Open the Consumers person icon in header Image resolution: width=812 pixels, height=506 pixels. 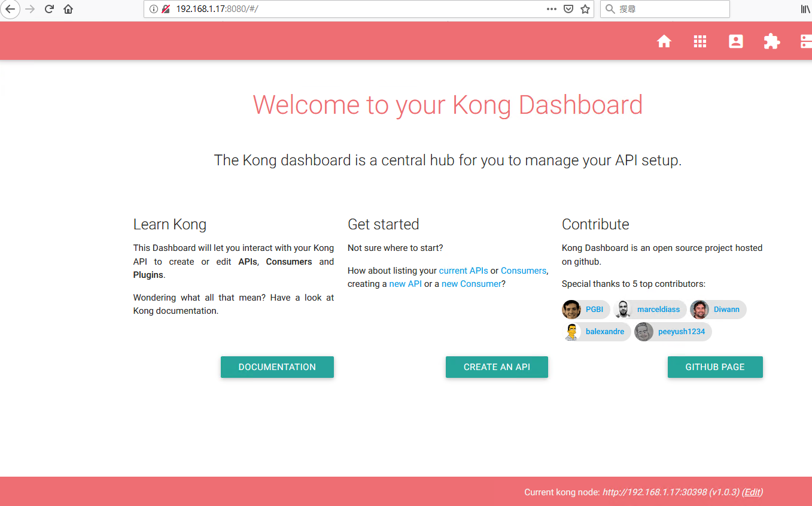pos(736,41)
